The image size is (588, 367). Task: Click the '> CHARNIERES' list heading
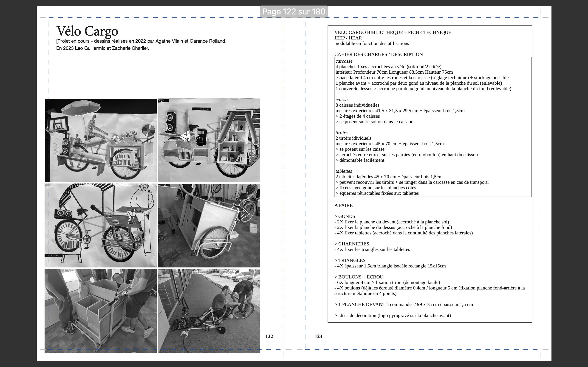[x=352, y=244]
